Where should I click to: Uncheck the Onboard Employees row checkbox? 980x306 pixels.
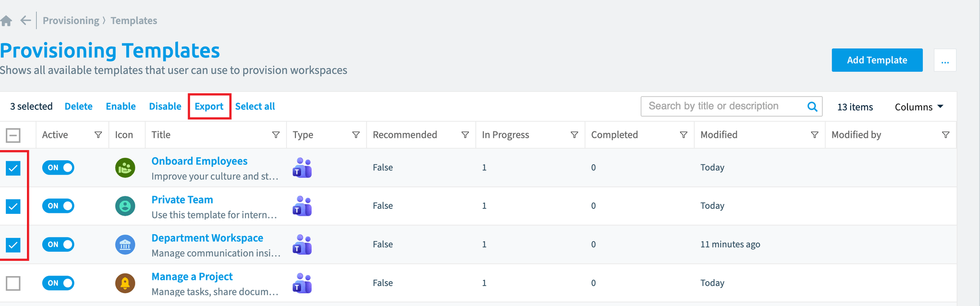click(x=13, y=168)
